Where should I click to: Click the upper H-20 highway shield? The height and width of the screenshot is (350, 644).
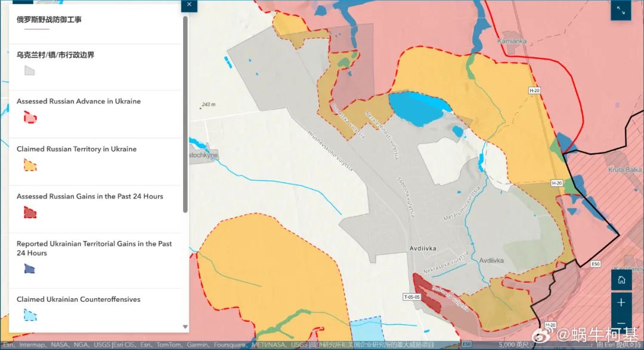point(534,91)
